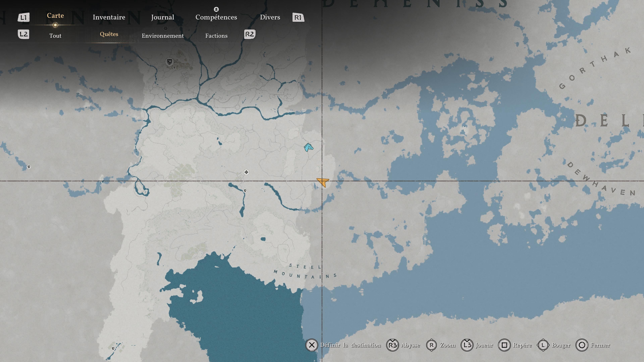Screen dimensions: 644x362
Task: Click the R2 next-filter button icon
Action: (x=250, y=34)
